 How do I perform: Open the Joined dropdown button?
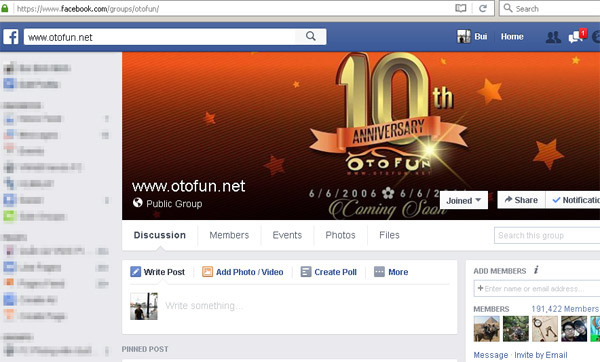(x=464, y=200)
